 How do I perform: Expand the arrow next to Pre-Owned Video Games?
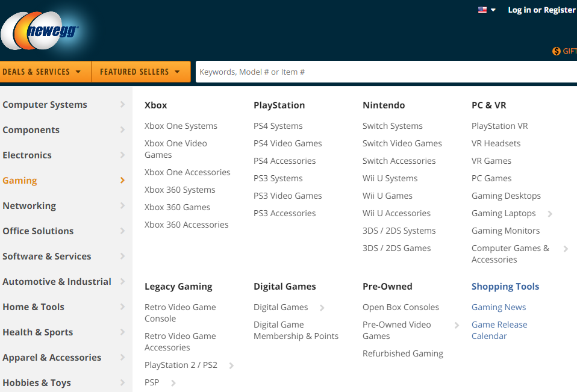pos(457,325)
